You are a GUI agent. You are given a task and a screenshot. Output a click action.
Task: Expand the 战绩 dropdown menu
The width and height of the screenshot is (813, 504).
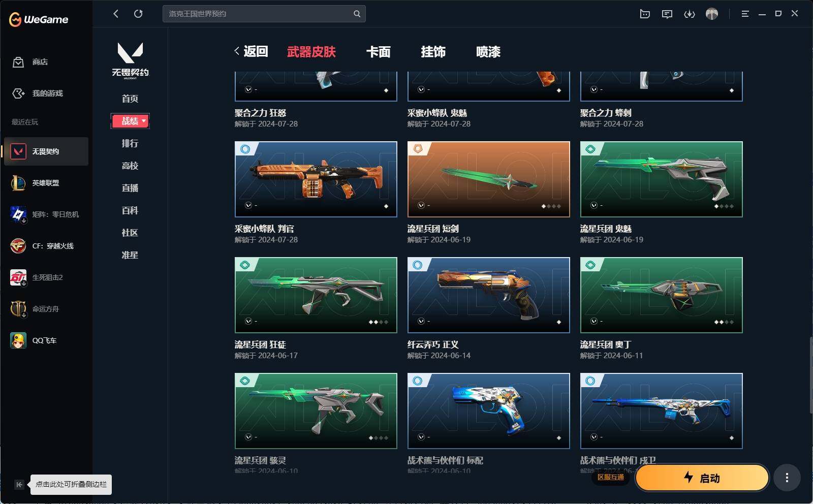click(130, 121)
